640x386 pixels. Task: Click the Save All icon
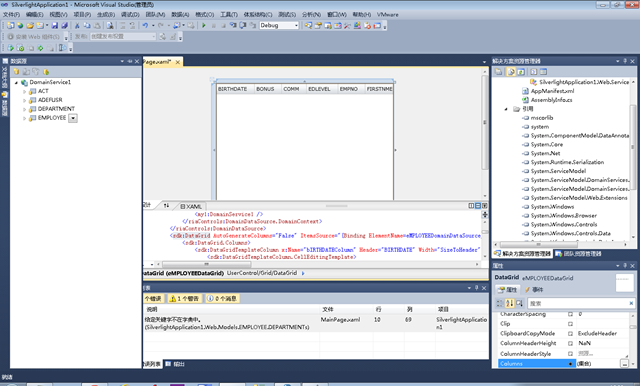click(64, 25)
